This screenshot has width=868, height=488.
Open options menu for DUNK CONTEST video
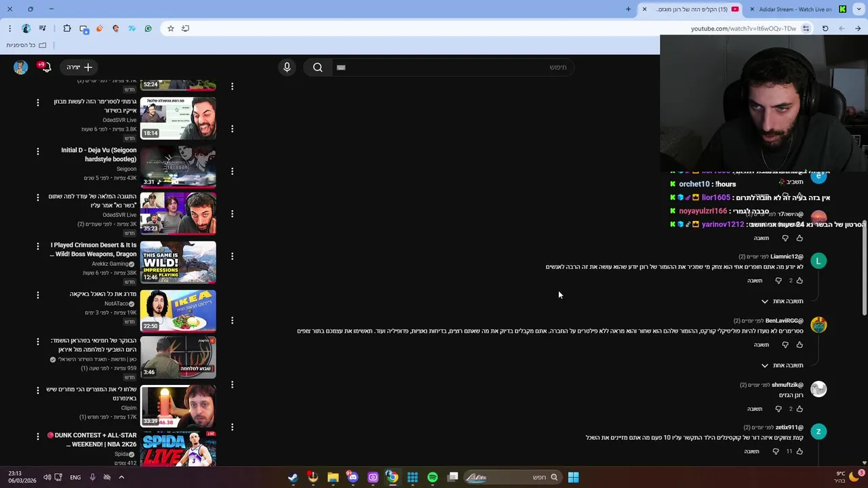point(38,437)
